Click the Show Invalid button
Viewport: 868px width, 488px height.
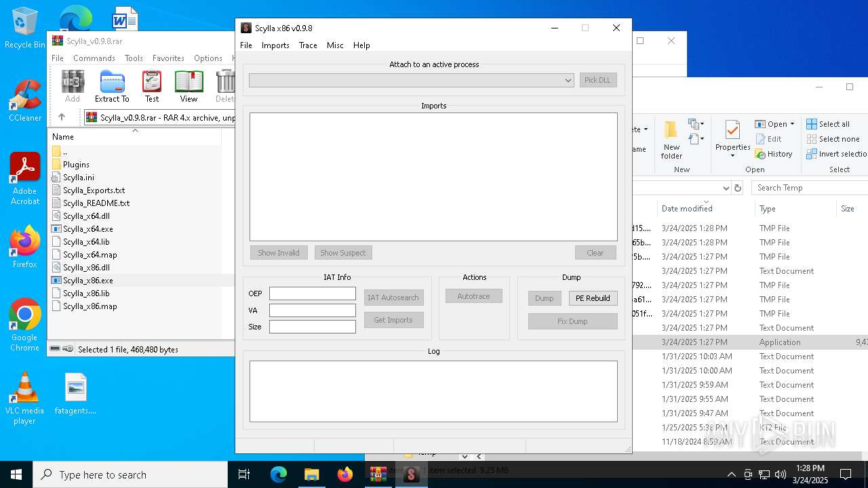pyautogui.click(x=279, y=253)
